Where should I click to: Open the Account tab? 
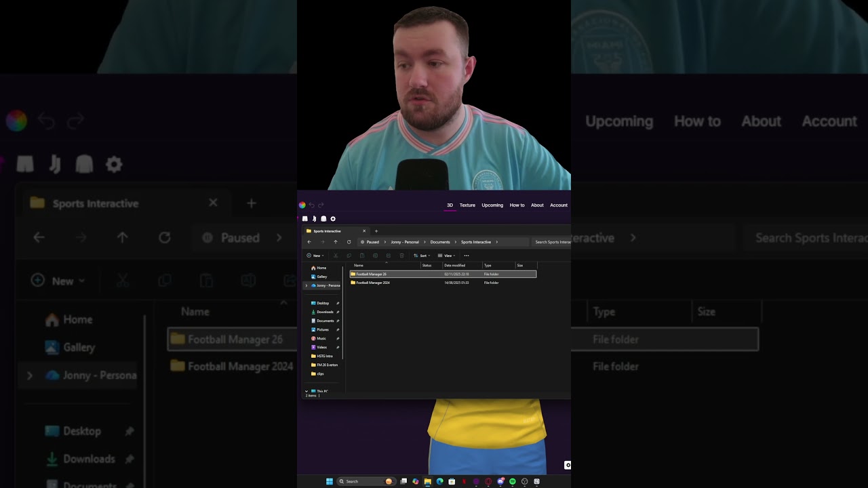point(559,205)
